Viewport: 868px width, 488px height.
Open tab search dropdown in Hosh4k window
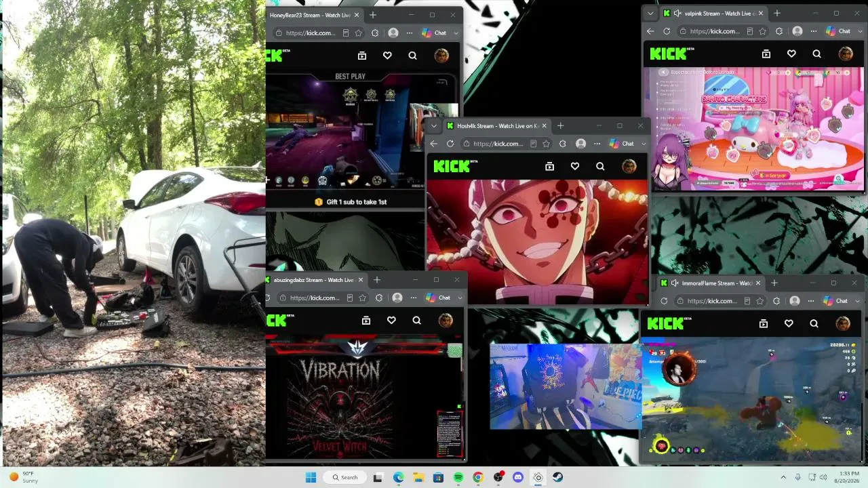434,126
